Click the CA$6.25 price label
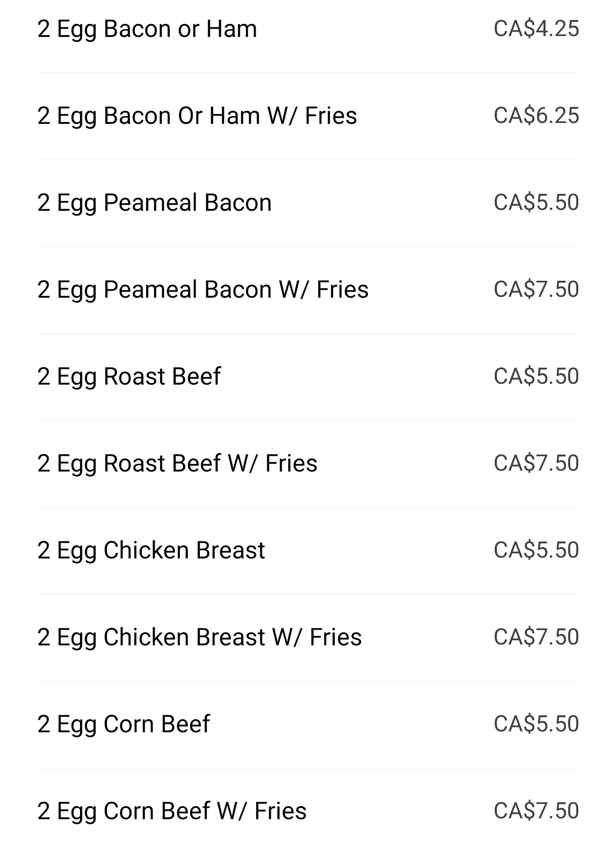Screen dimensions: 616x847 [x=536, y=116]
